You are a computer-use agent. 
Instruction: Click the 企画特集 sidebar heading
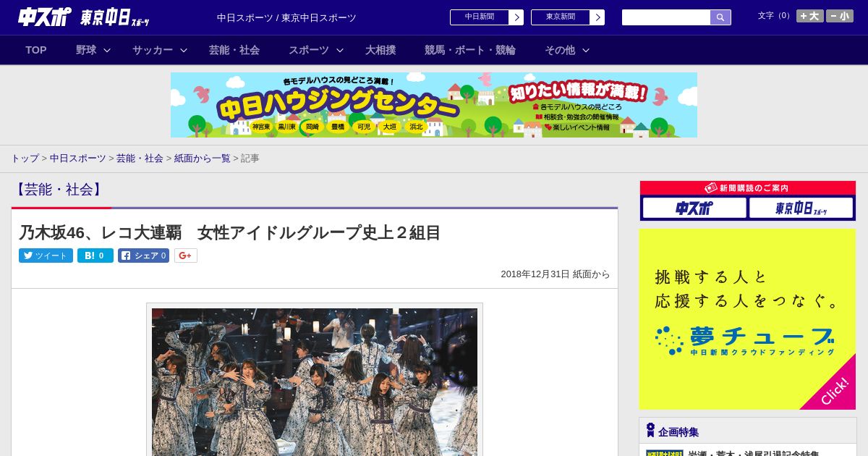click(x=678, y=432)
